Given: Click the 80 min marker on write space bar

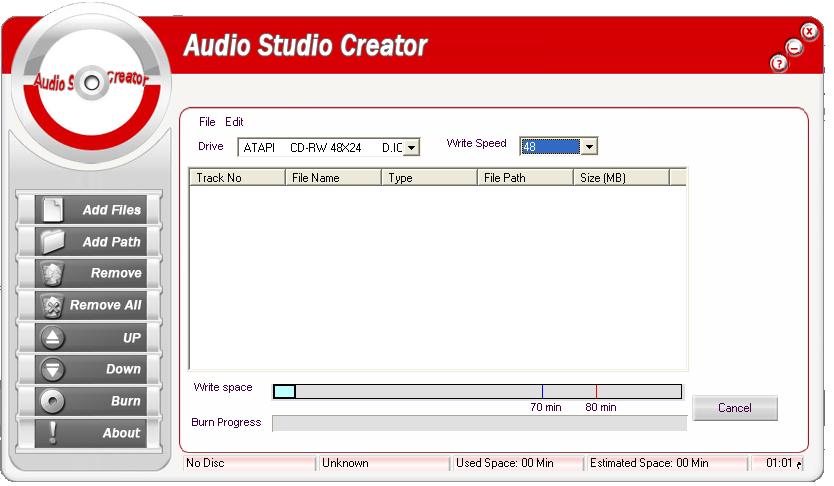Looking at the screenshot, I should click(596, 392).
